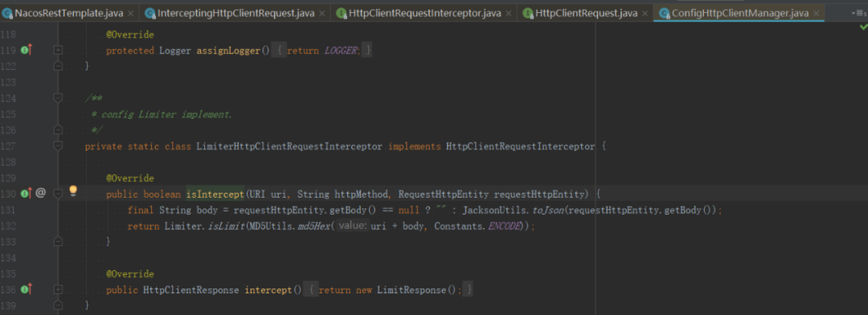Click md5Hex method call
The width and height of the screenshot is (868, 315).
click(314, 227)
